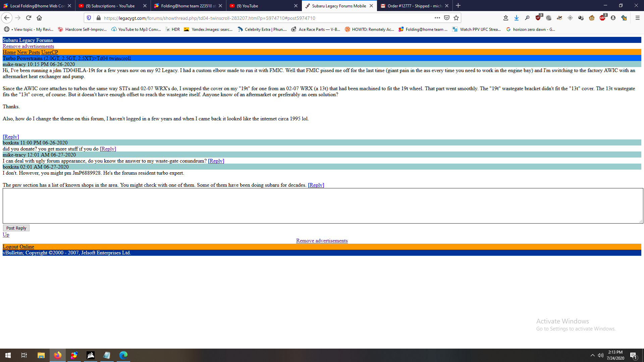This screenshot has height=362, width=644.
Task: Click the bookmark star icon in address bar
Action: coord(457,18)
